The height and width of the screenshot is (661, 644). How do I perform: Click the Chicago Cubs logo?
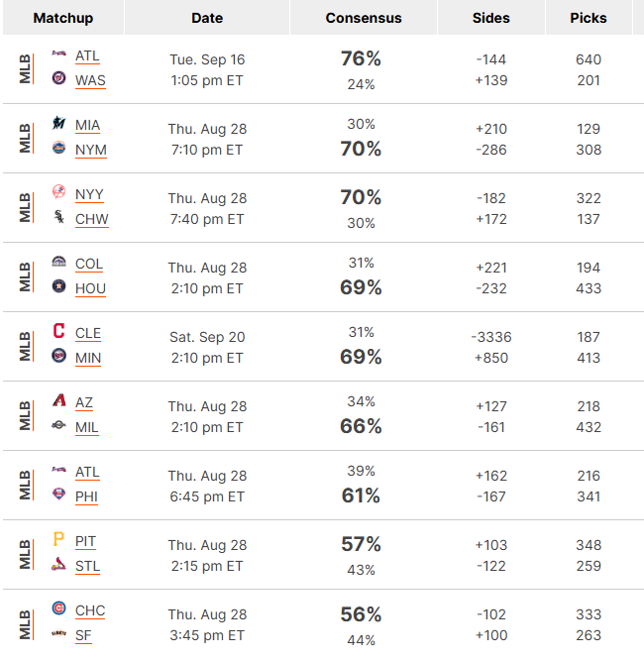click(59, 607)
